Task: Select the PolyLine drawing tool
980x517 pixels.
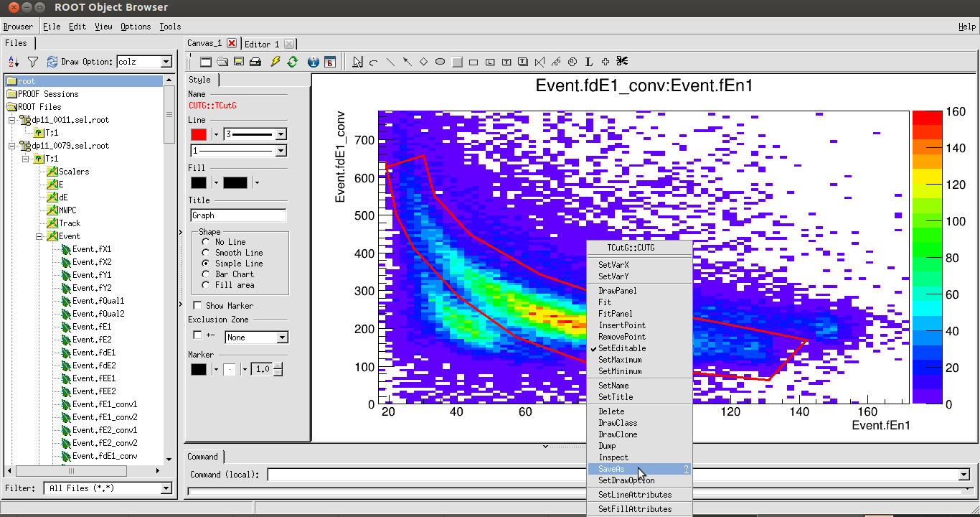Action: click(x=540, y=62)
